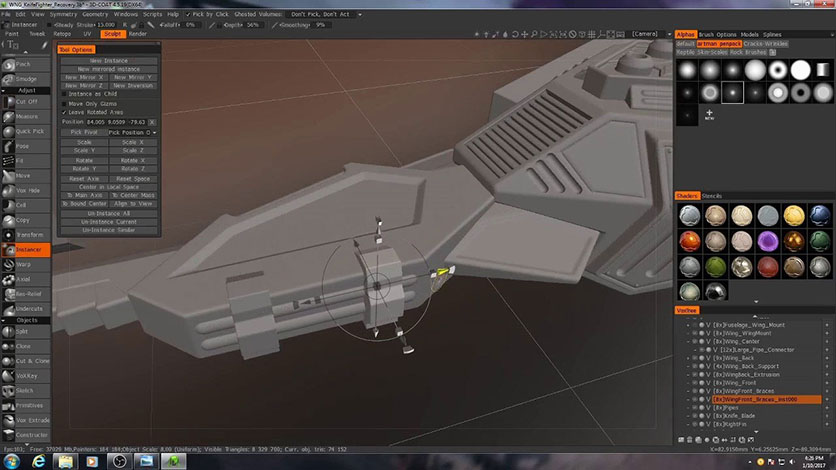Click Un-Instance All button

pos(109,214)
